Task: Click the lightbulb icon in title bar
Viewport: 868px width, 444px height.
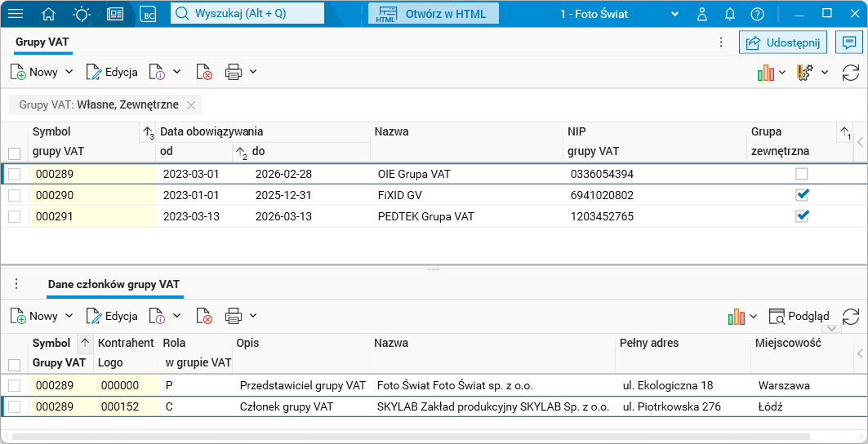Action: point(82,14)
